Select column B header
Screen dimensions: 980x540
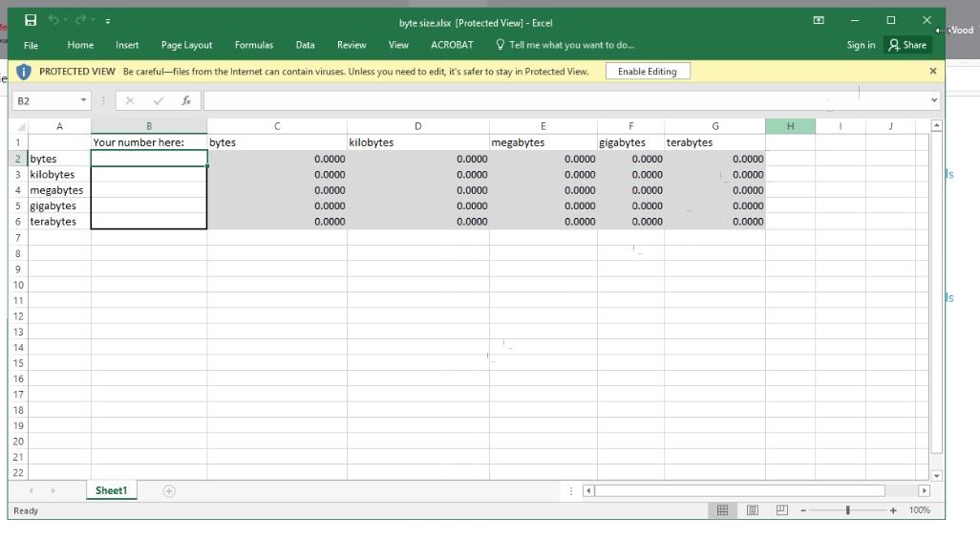click(149, 126)
